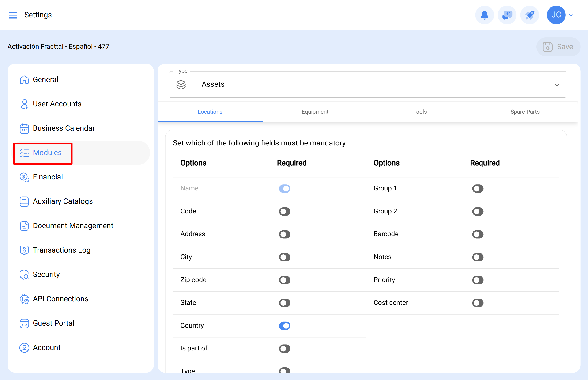Enable the Code required toggle

click(284, 212)
